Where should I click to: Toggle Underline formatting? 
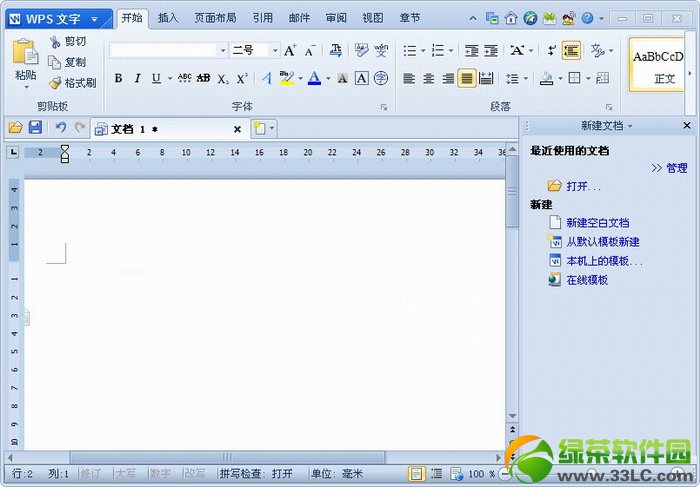[156, 79]
